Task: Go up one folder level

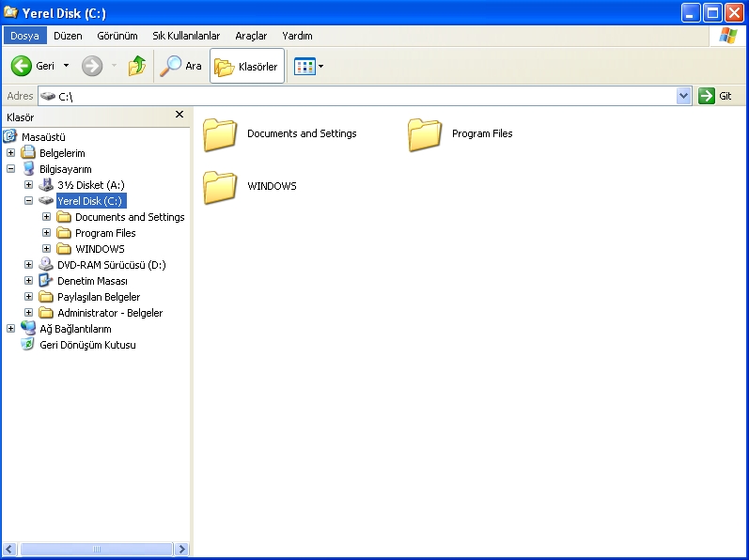Action: click(137, 66)
